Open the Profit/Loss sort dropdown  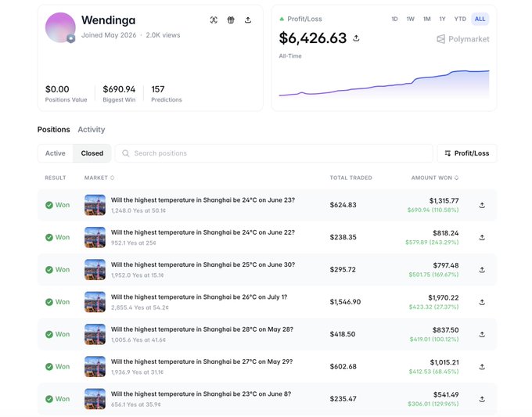click(467, 153)
